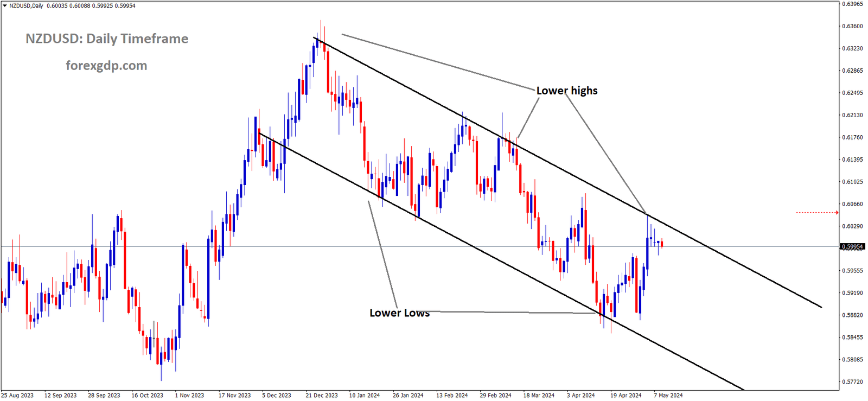Click price level 0.57720 on the axis
Image resolution: width=868 pixels, height=401 pixels.
coord(852,381)
